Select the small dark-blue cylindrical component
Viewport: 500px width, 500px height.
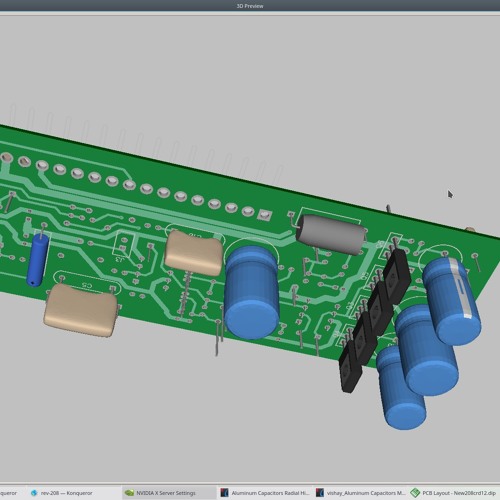(38, 260)
